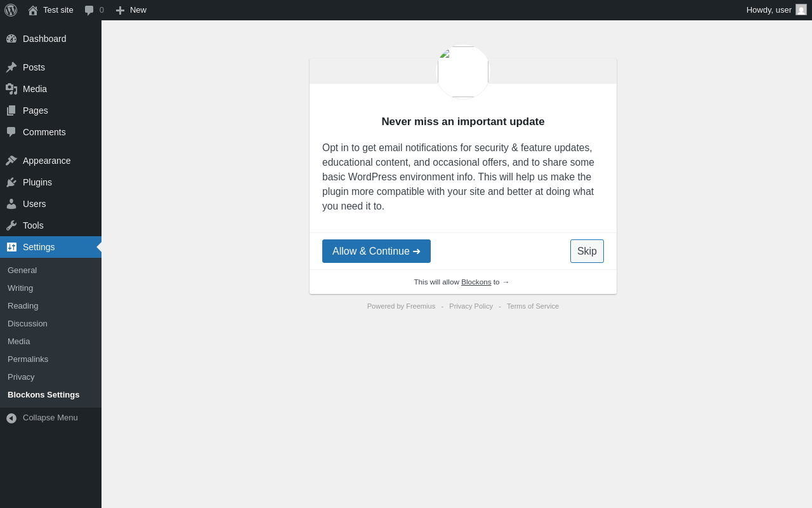The height and width of the screenshot is (508, 812).
Task: Open the Appearance menu
Action: point(47,161)
